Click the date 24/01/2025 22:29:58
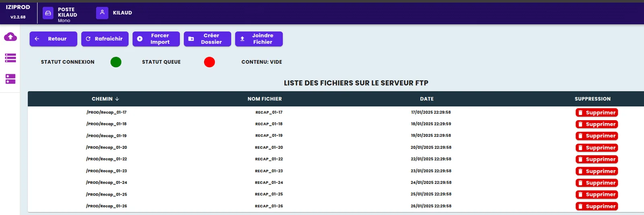 pyautogui.click(x=431, y=183)
